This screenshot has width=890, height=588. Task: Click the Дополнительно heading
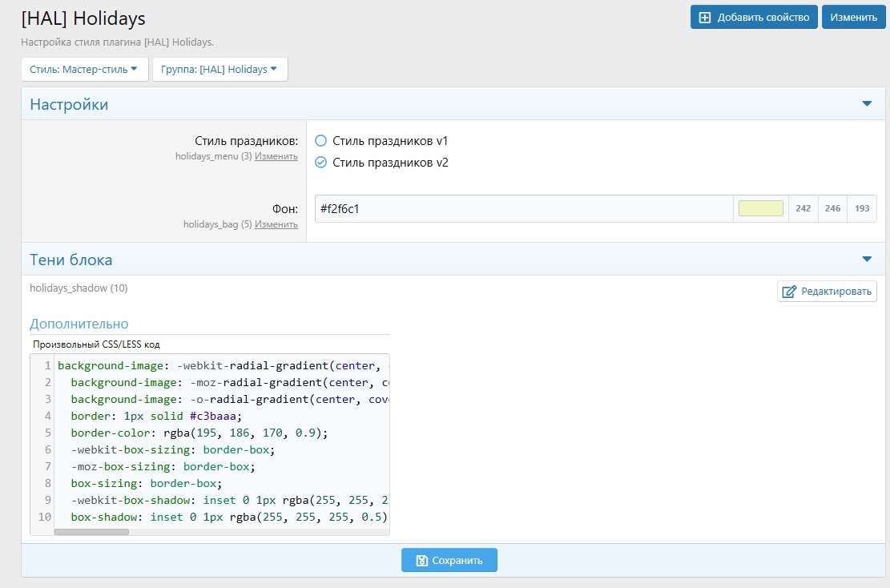[79, 324]
